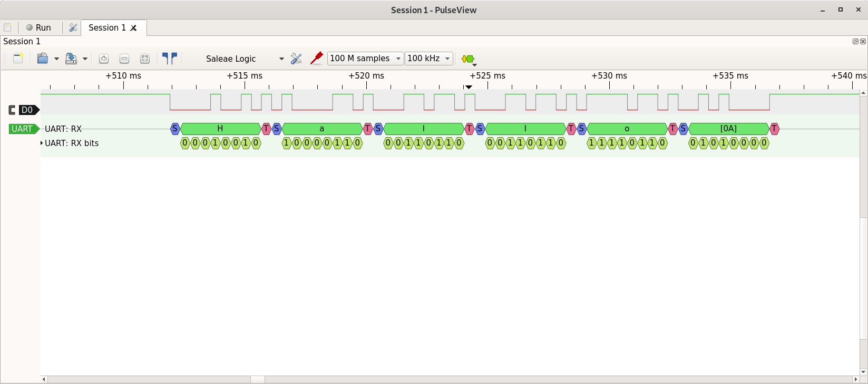This screenshot has width=868, height=384.
Task: Click the new view toolbar icon
Action: (18, 59)
